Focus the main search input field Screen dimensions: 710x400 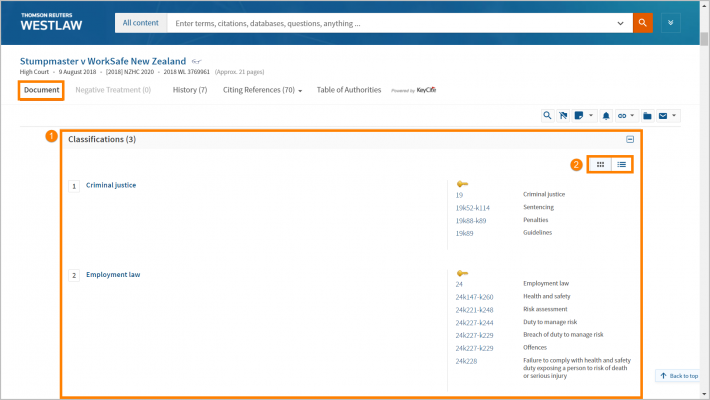392,23
